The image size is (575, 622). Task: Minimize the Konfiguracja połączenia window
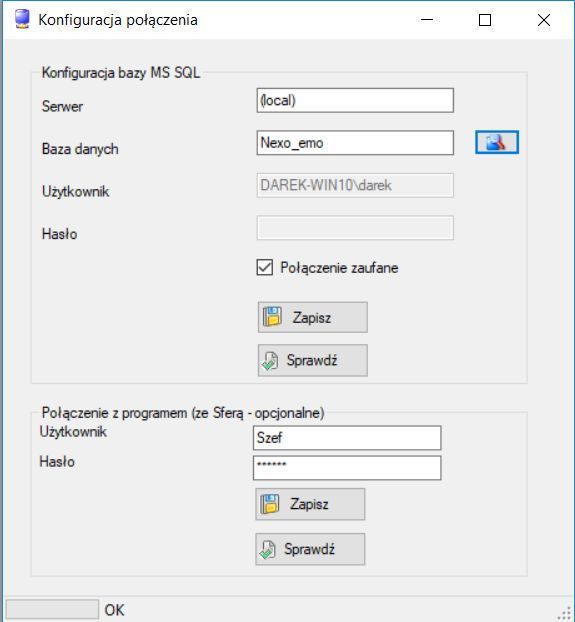coord(427,19)
